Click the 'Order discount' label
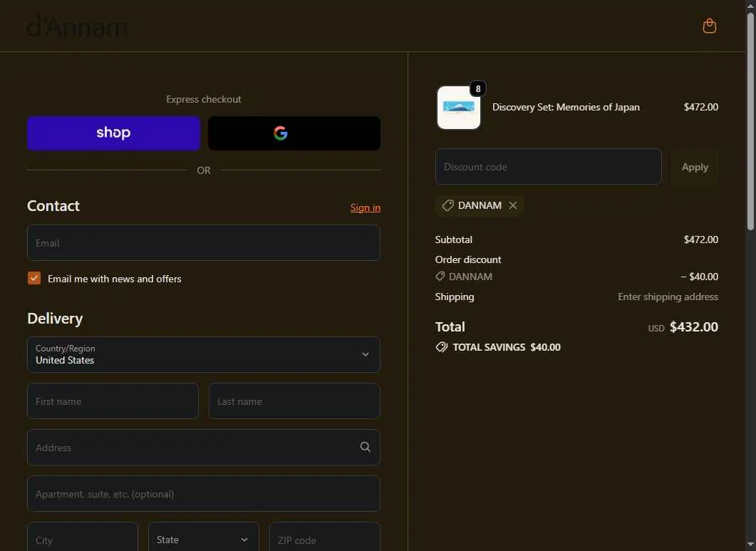 coord(467,259)
